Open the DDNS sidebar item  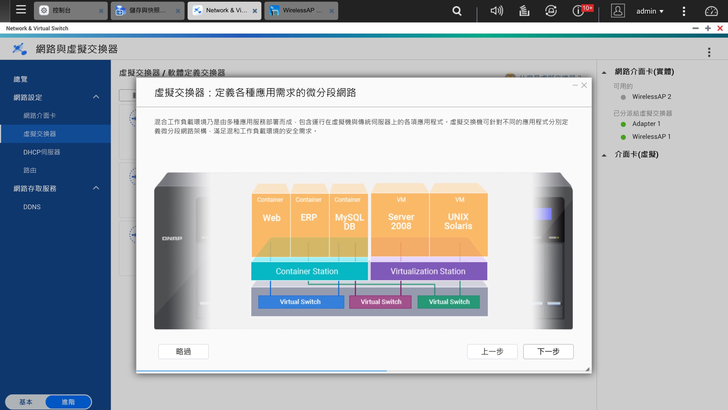32,207
